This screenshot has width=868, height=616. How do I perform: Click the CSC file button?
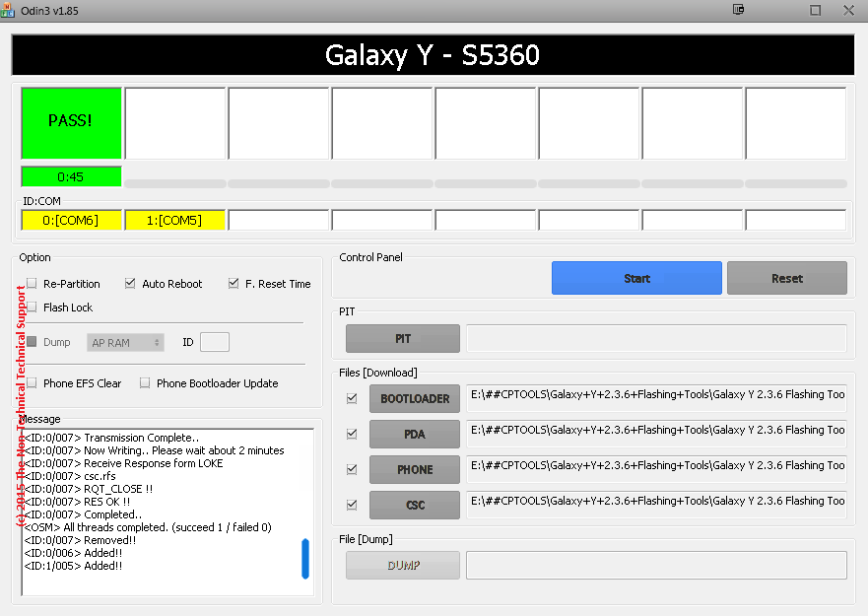click(415, 505)
